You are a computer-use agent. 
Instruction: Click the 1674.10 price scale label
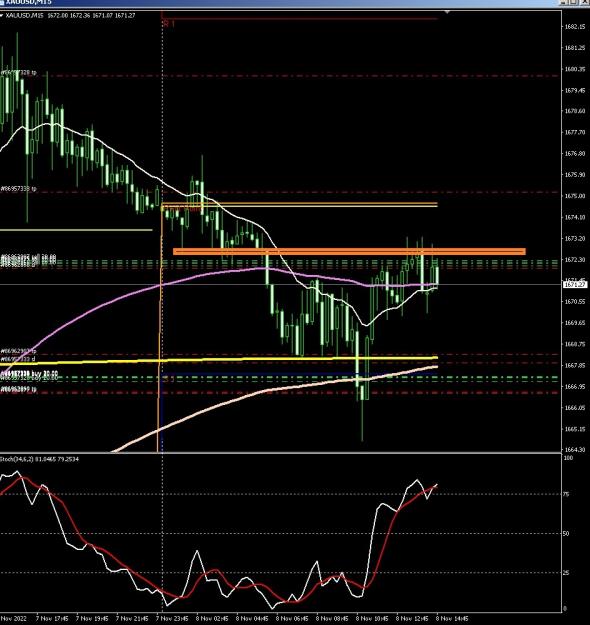(x=574, y=217)
